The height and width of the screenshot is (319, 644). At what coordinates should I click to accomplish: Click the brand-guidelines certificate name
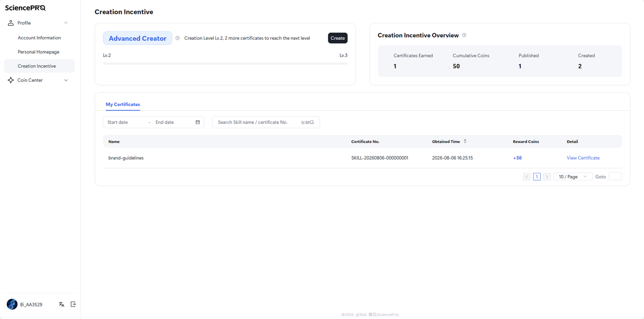coord(126,158)
